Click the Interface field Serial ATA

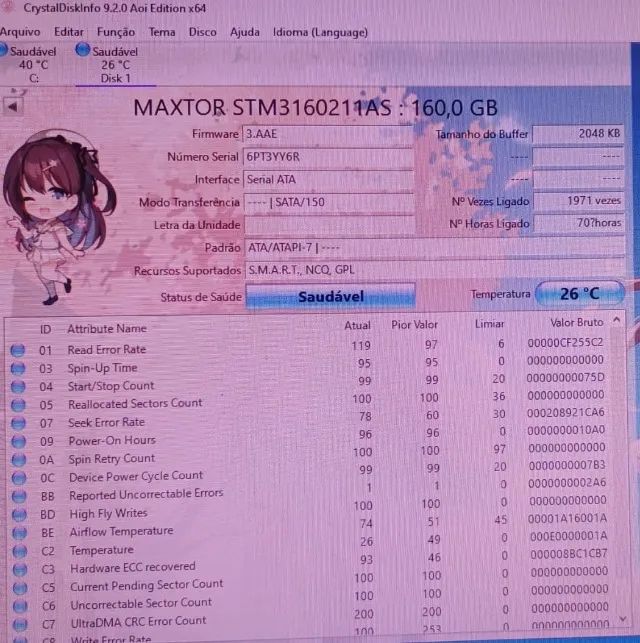(328, 180)
